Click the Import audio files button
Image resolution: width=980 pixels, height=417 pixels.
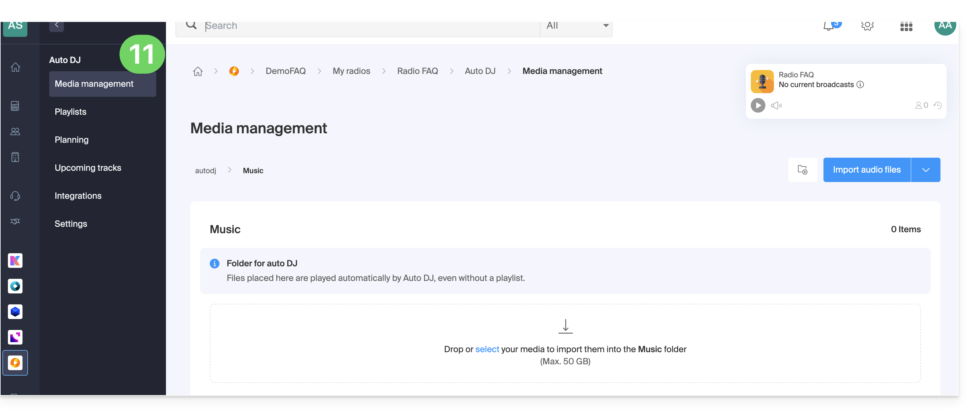pos(867,170)
